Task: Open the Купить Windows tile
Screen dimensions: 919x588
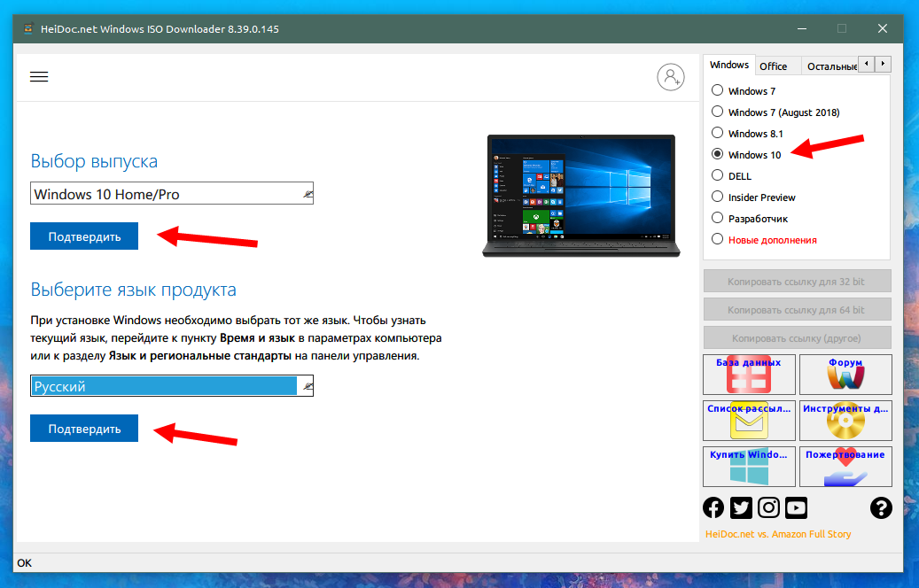Action: (x=749, y=467)
